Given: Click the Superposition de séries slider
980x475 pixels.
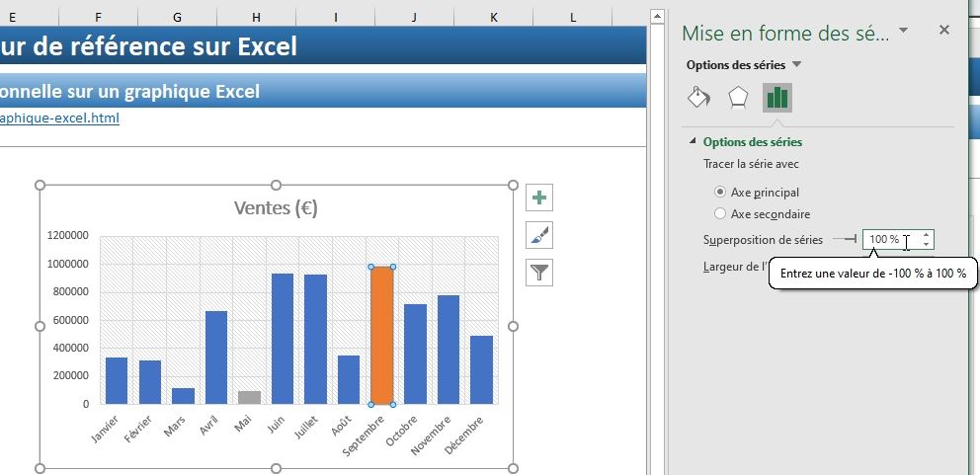Looking at the screenshot, I should [845, 239].
